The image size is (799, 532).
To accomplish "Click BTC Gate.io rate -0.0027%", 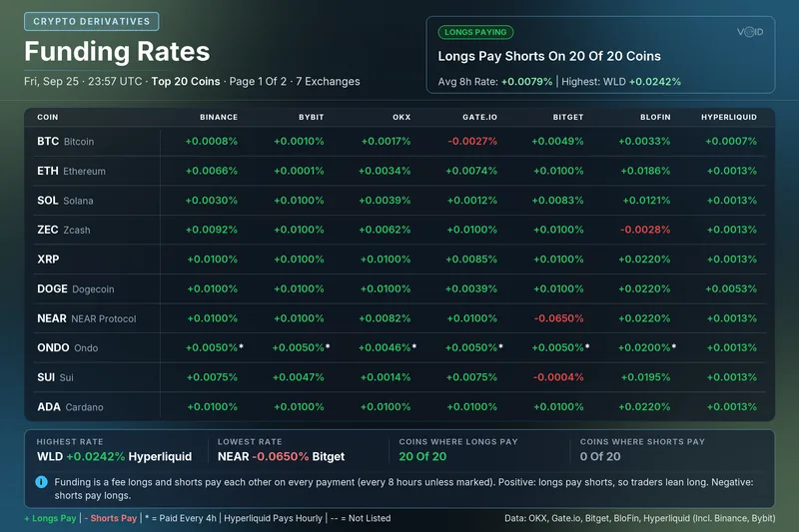I will click(x=472, y=141).
